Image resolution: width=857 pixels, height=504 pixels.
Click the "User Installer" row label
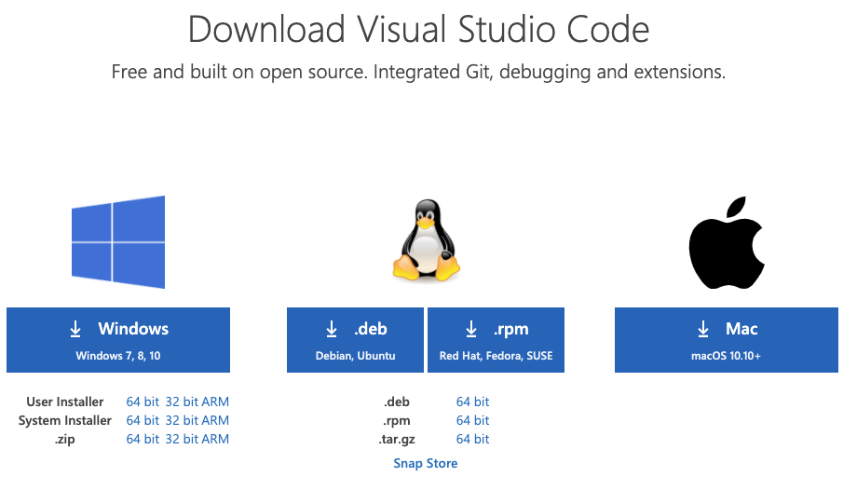(65, 402)
